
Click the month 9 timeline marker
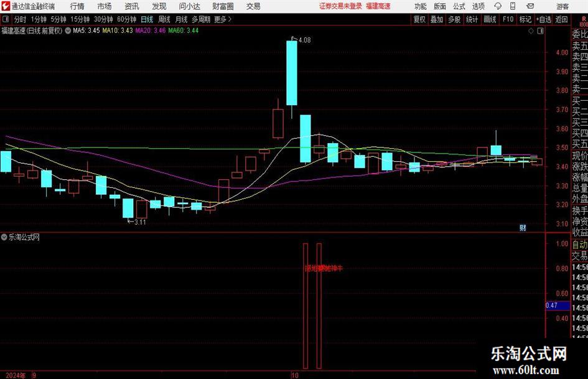pos(34,375)
